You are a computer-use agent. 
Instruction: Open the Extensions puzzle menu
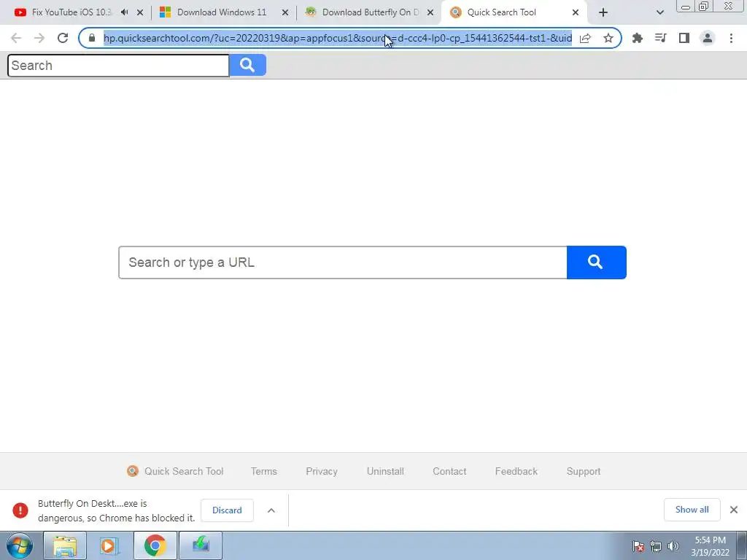click(x=637, y=38)
